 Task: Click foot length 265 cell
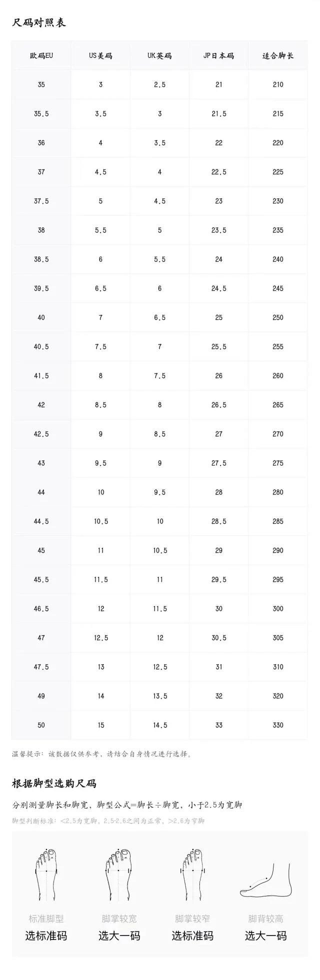point(278,405)
